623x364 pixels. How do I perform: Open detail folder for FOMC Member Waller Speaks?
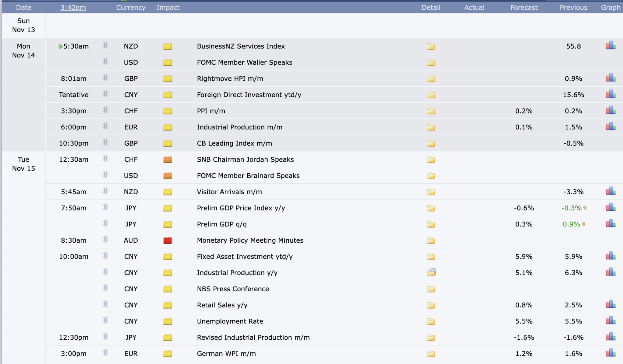click(431, 63)
